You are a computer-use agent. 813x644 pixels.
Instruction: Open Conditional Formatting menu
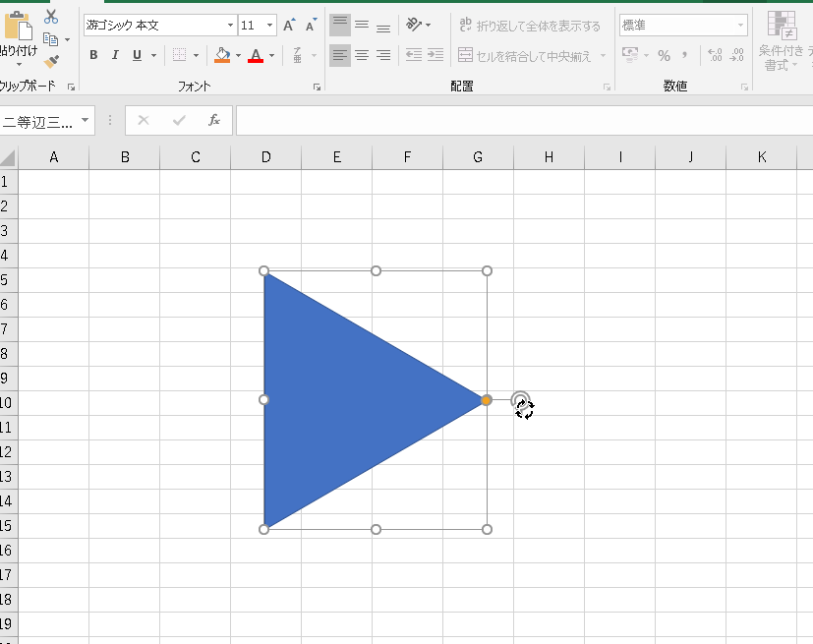click(x=782, y=39)
